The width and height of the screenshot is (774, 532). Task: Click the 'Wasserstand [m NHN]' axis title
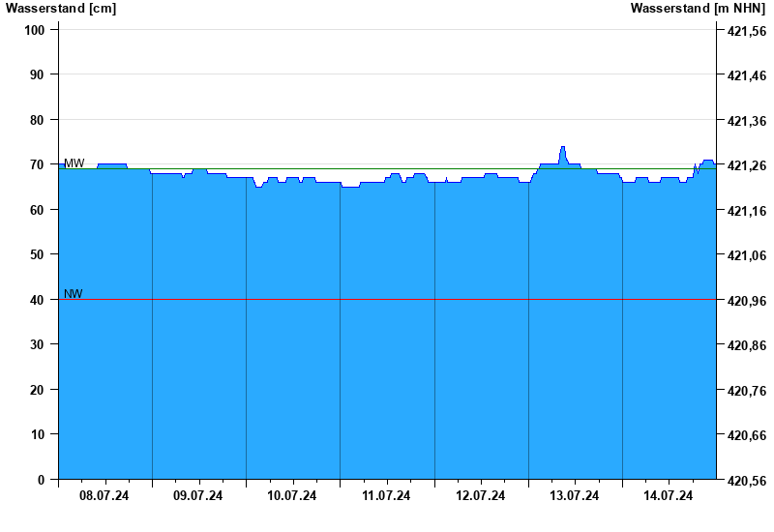coord(698,9)
